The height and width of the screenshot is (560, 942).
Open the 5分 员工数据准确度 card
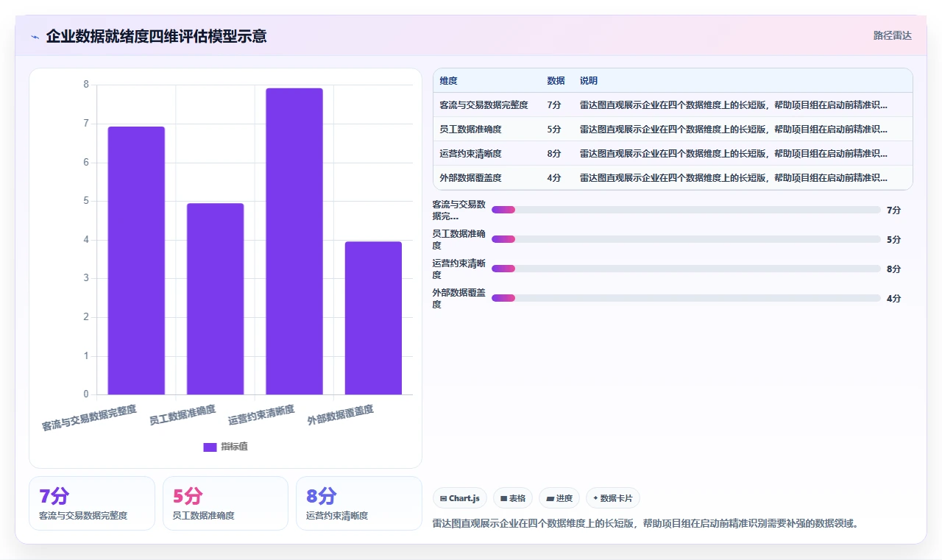(225, 503)
